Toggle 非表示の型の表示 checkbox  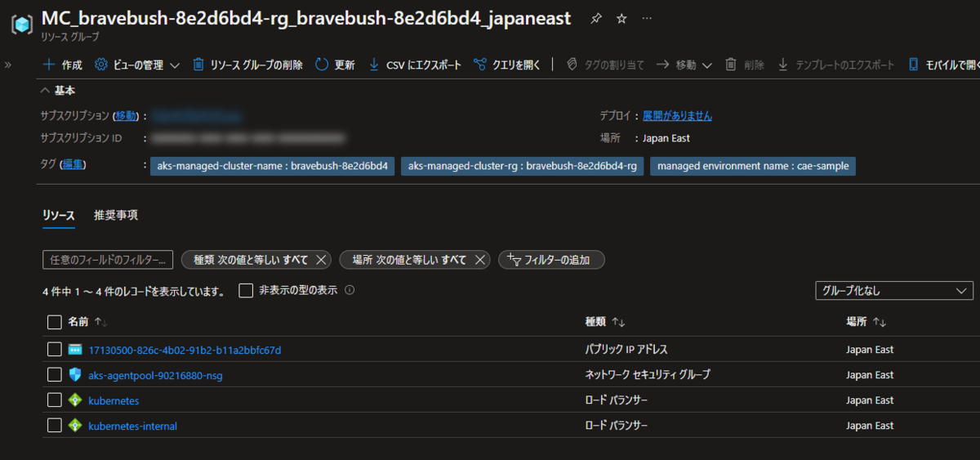pyautogui.click(x=246, y=290)
